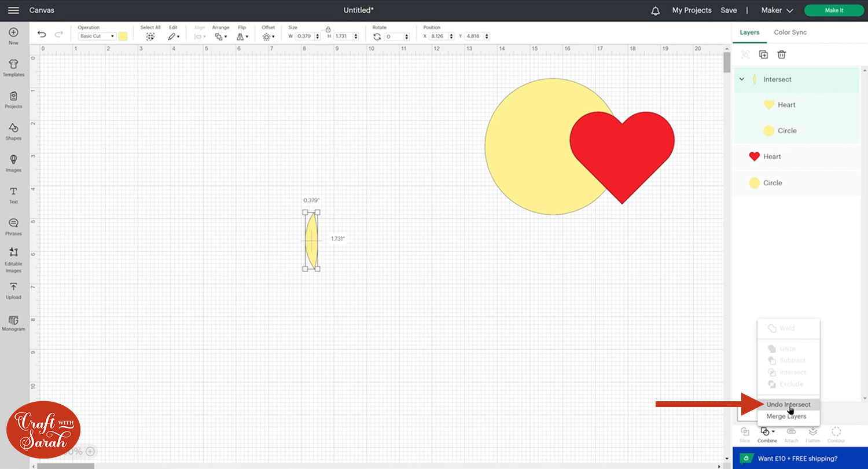
Task: Open the Monogram tool
Action: pos(13,323)
